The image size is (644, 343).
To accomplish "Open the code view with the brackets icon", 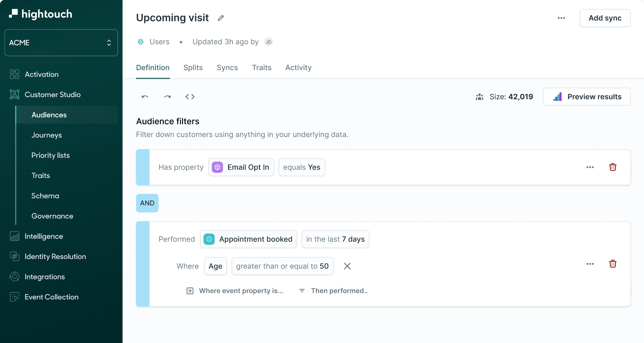I will click(190, 96).
